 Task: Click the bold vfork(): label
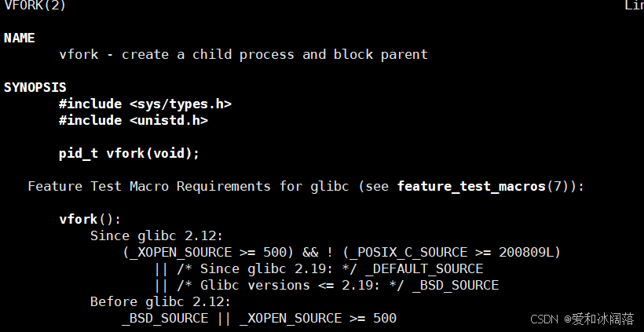90,220
